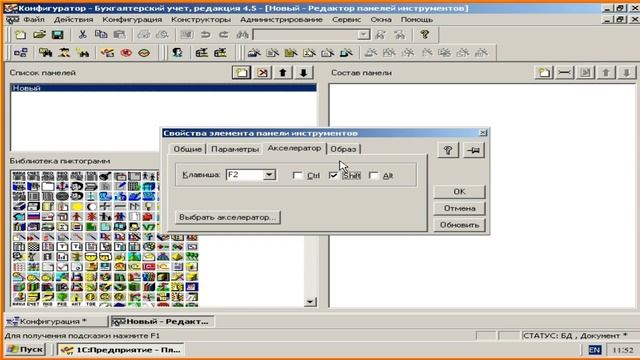
Task: Open the Клавиша key dropdown
Action: 269,175
